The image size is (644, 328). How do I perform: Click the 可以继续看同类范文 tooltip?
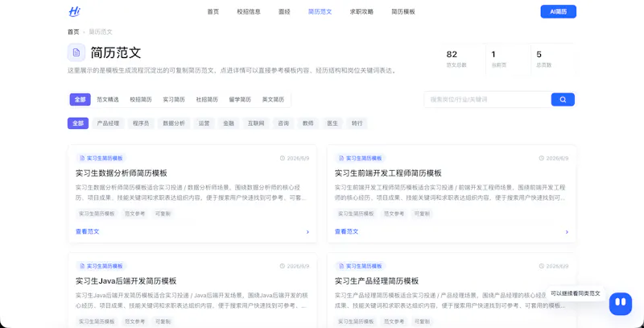576,293
